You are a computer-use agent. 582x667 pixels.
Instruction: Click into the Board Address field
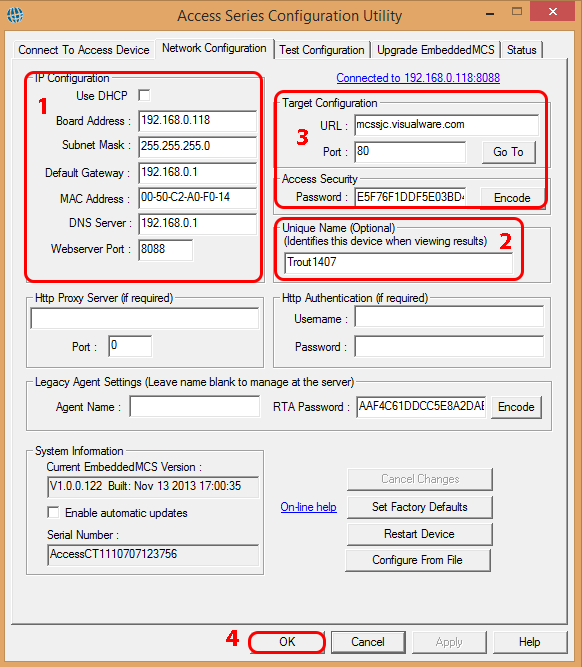197,120
